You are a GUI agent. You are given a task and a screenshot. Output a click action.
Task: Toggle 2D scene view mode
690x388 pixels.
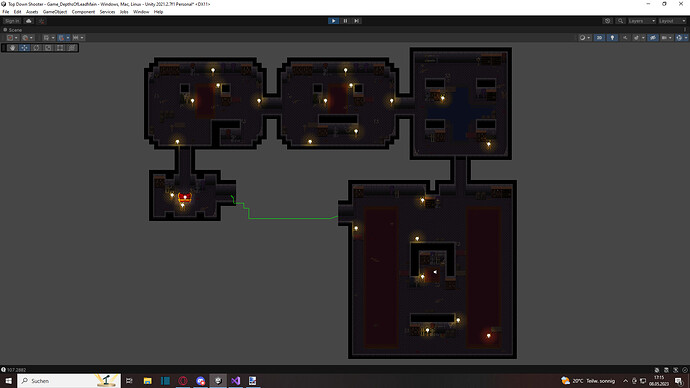pyautogui.click(x=599, y=38)
